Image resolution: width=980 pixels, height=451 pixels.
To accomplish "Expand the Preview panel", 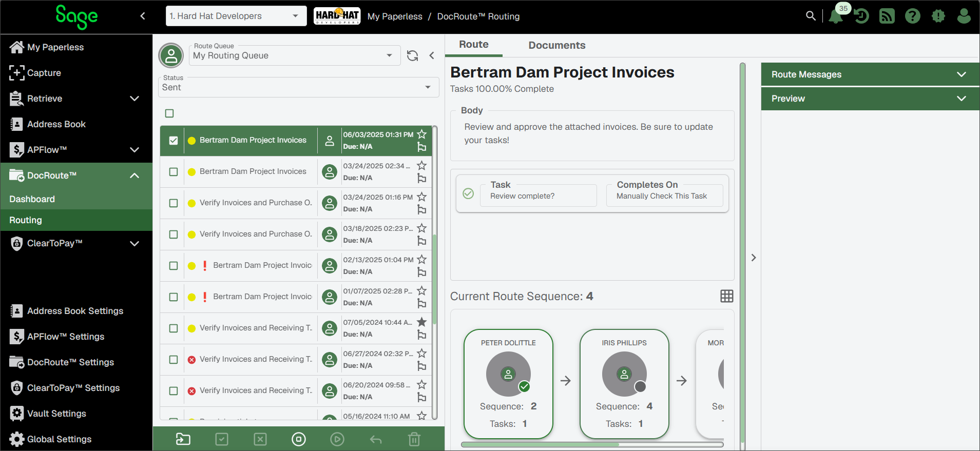I will coord(870,99).
